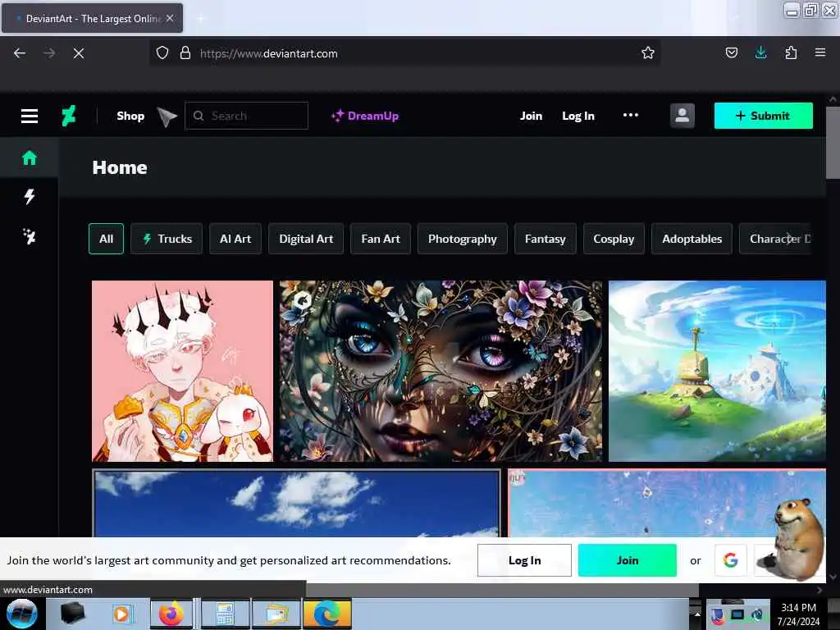
Task: Open the Firefox application menu
Action: coord(819,52)
